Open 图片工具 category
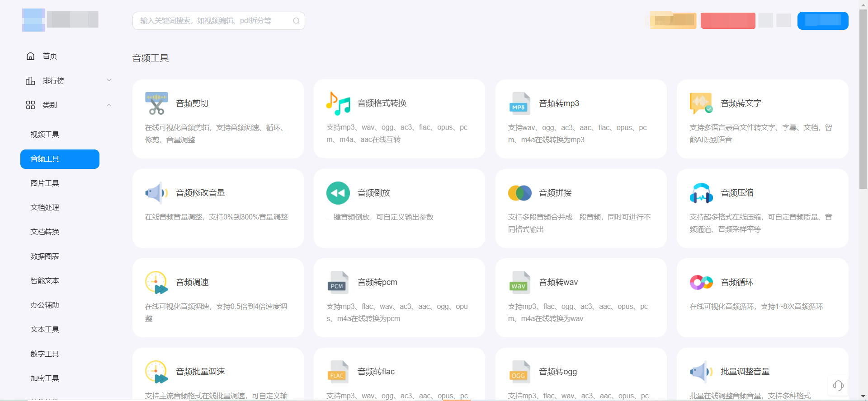 coord(45,183)
